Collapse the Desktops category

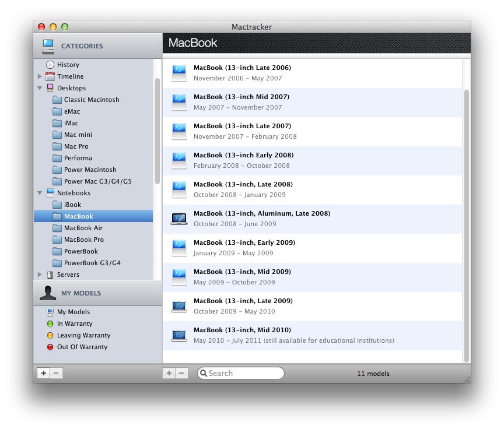[40, 88]
